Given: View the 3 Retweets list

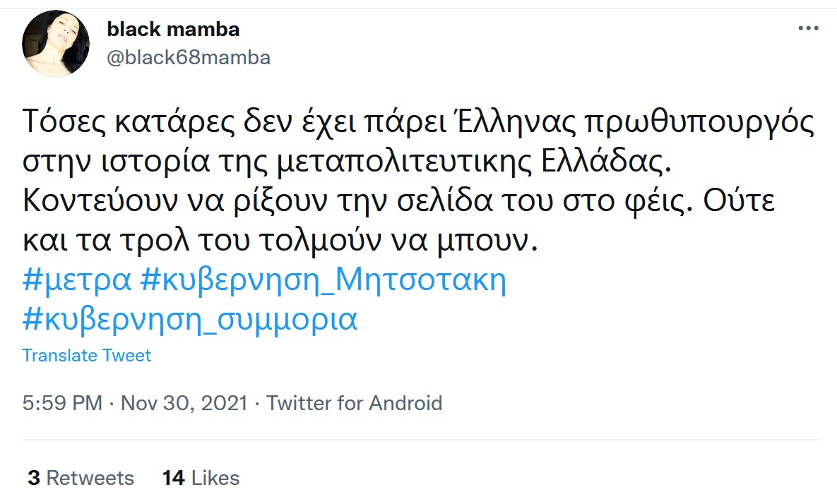Looking at the screenshot, I should point(81,478).
